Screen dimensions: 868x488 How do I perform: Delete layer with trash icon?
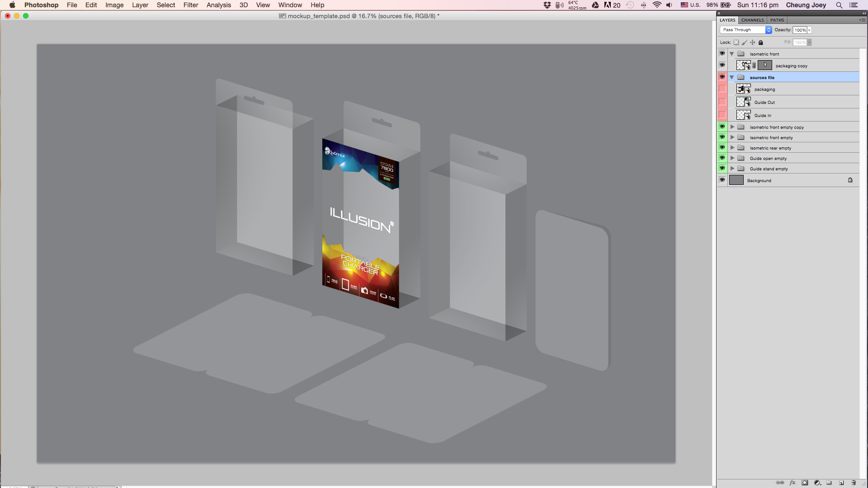[854, 483]
